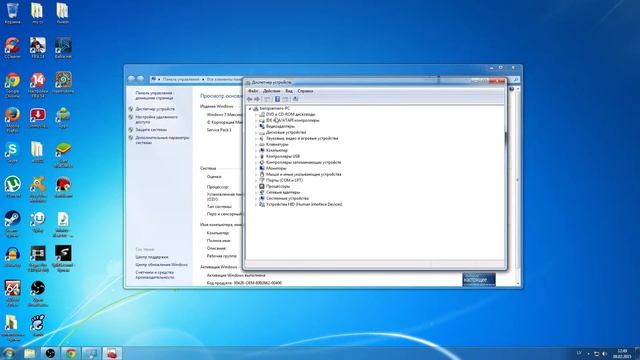The width and height of the screenshot is (640, 360).
Task: Open the BlueStacks desktop shortcut
Action: pos(63,155)
